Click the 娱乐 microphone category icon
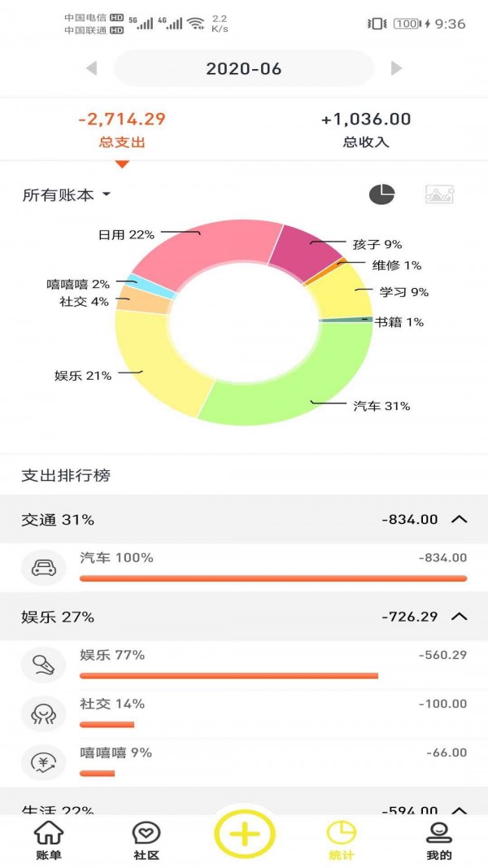Viewport: 488px width, 868px height. 42,665
